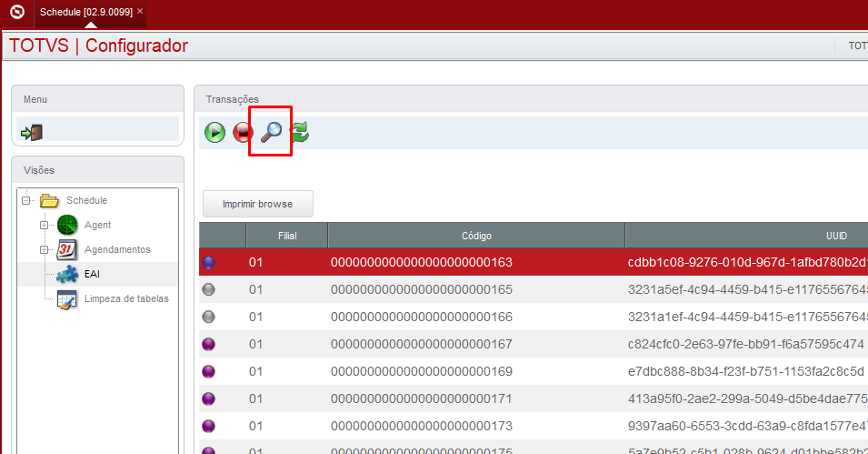868x454 pixels.
Task: Click the Código column header
Action: click(x=476, y=236)
